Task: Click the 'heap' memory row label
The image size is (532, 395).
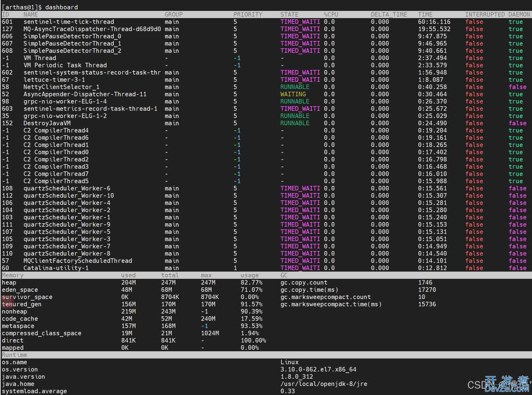Action: (x=9, y=282)
